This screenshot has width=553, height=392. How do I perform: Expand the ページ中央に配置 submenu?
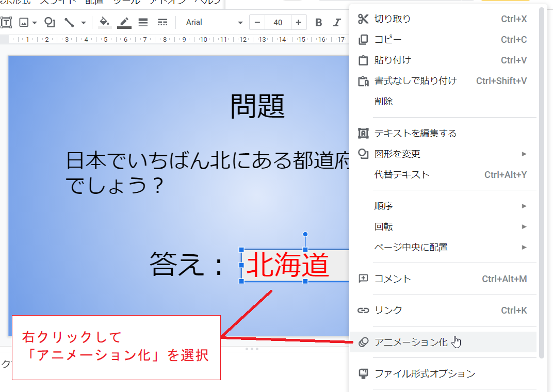pos(443,248)
